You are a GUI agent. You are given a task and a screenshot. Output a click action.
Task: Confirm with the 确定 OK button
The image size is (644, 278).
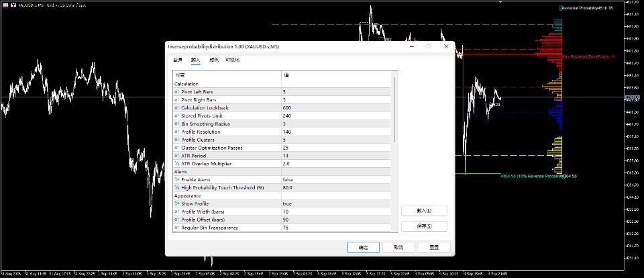pos(363,248)
